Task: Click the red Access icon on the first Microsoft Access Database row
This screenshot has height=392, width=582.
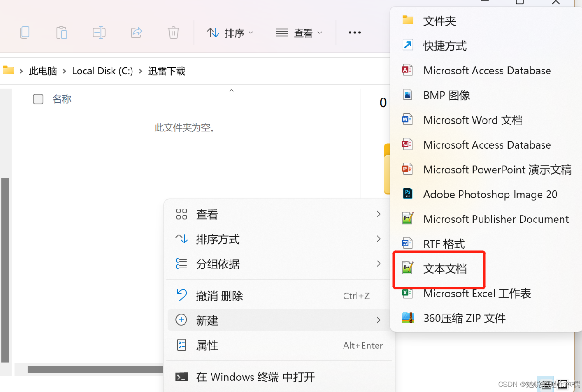Action: [408, 70]
